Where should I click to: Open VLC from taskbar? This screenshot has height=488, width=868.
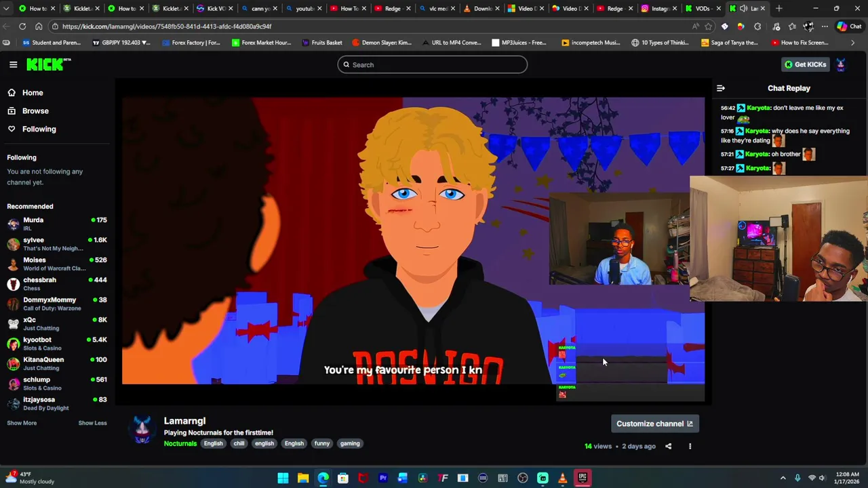point(562,479)
